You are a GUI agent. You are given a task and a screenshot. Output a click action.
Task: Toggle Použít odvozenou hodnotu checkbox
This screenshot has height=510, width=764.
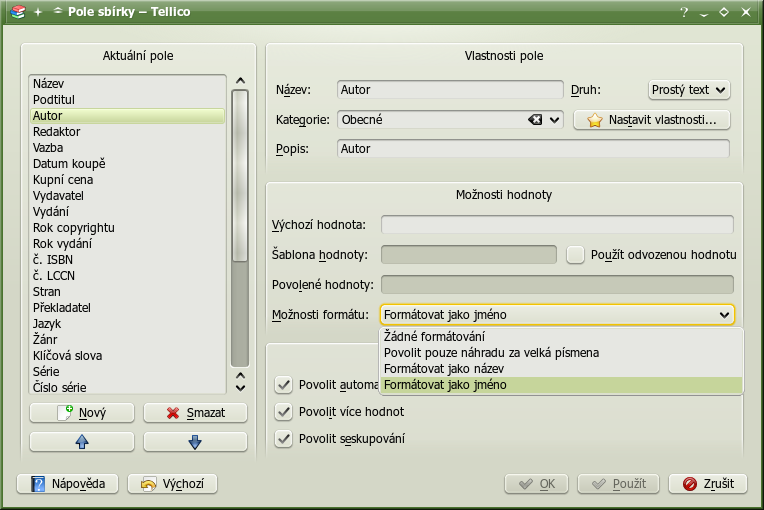point(575,255)
